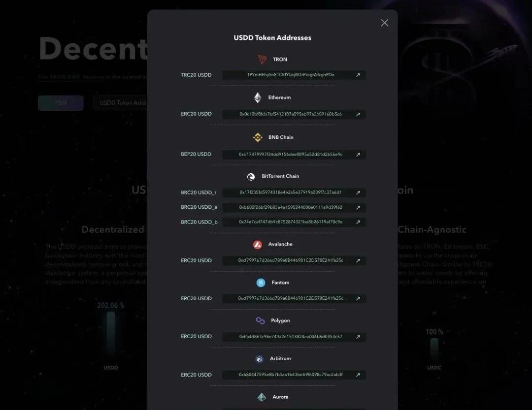Open external link for BRC20 USDD_e

pyautogui.click(x=358, y=207)
